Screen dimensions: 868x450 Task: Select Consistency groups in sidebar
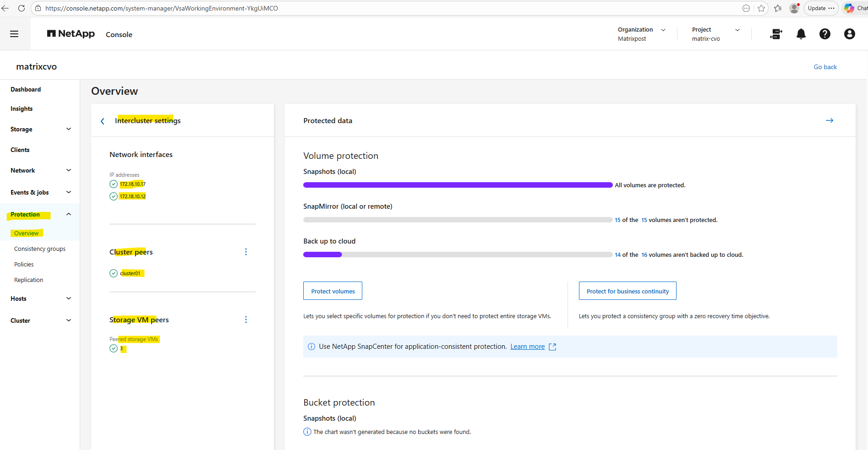point(40,249)
